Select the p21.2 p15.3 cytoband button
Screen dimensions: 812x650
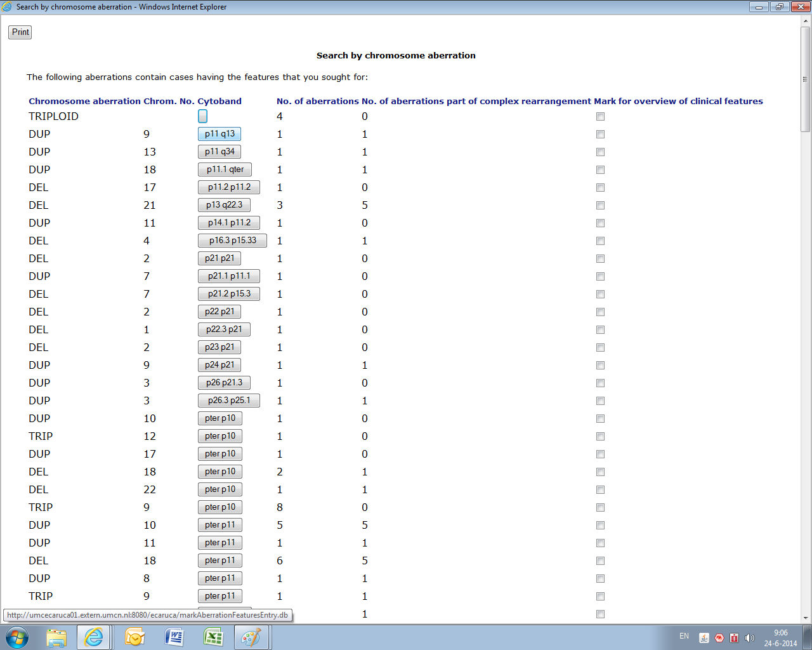point(229,294)
